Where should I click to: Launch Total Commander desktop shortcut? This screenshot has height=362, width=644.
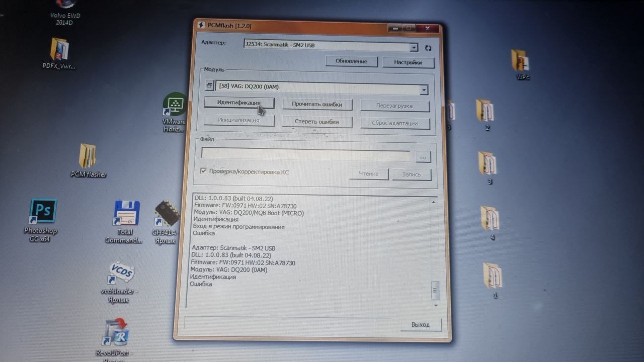(x=125, y=222)
